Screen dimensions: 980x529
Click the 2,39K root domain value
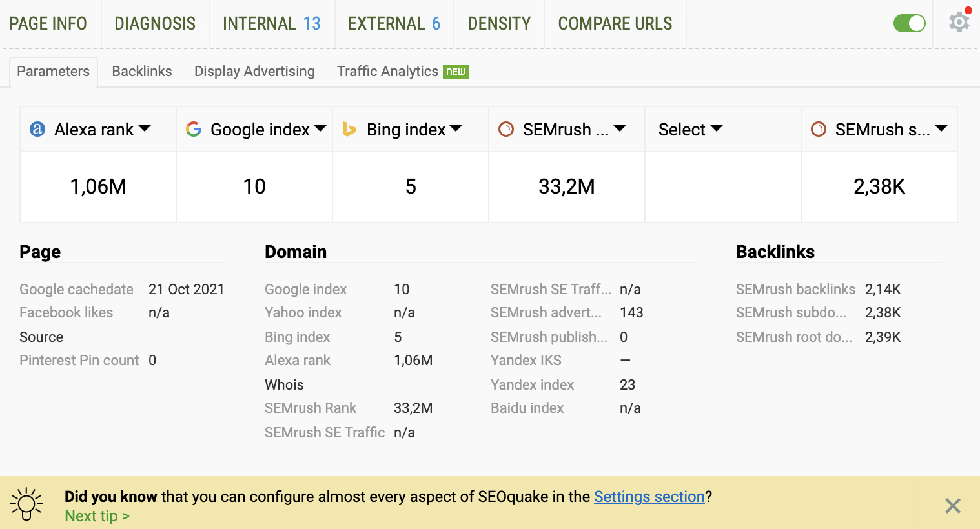883,337
